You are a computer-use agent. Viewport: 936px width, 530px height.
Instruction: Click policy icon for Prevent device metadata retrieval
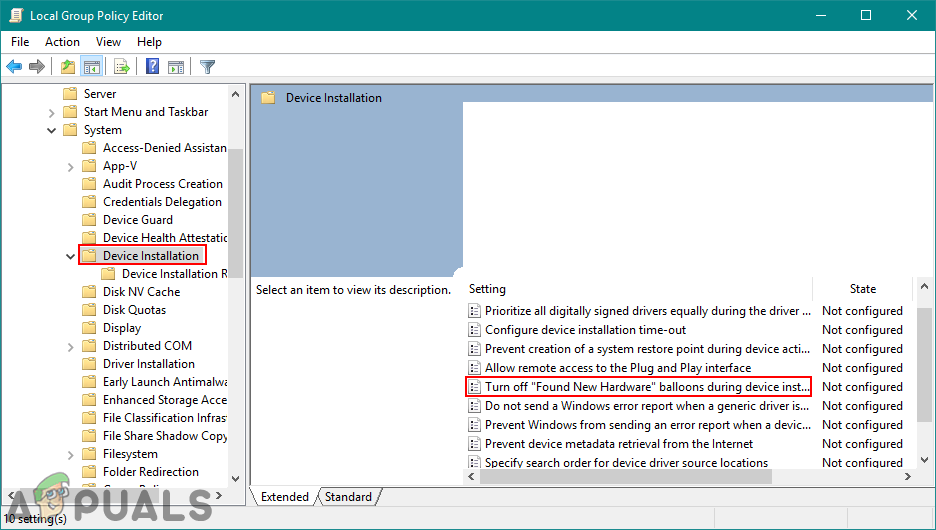[475, 443]
